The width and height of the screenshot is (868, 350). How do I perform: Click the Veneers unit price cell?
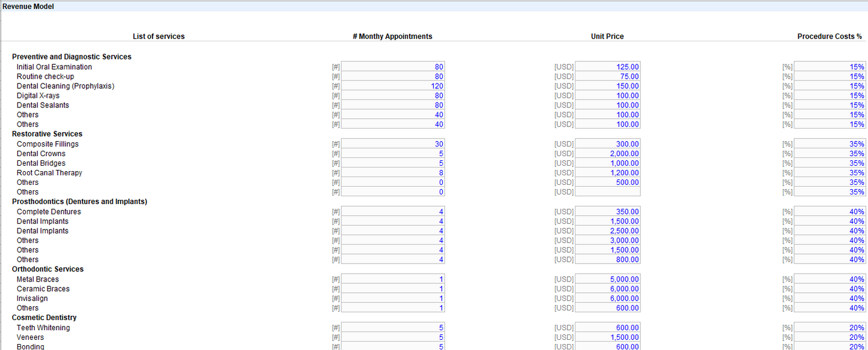tap(607, 337)
